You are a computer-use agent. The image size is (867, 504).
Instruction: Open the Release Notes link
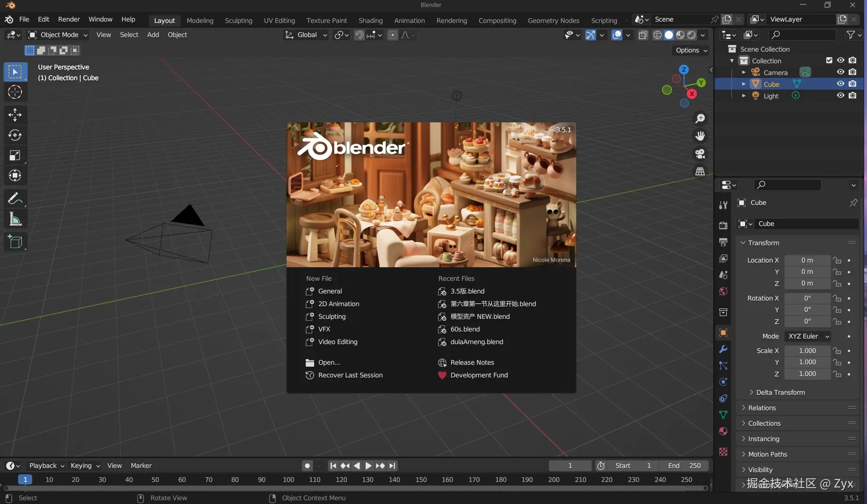(472, 362)
